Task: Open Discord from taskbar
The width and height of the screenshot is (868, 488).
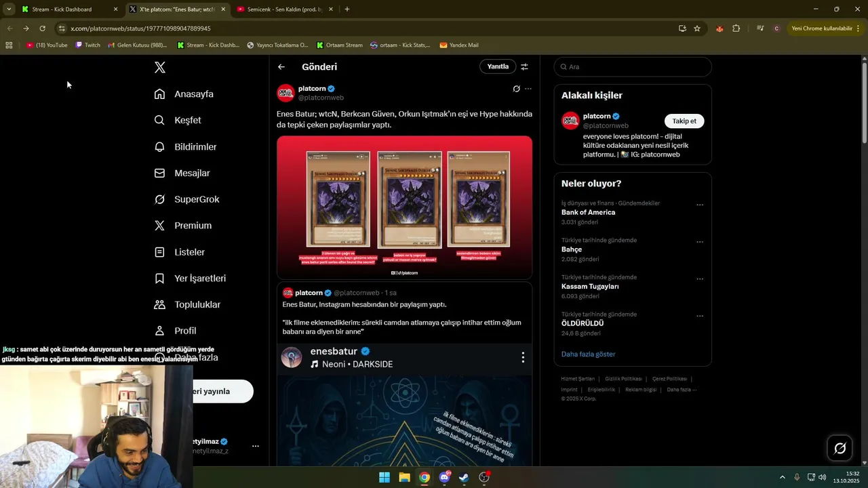Action: 444,477
